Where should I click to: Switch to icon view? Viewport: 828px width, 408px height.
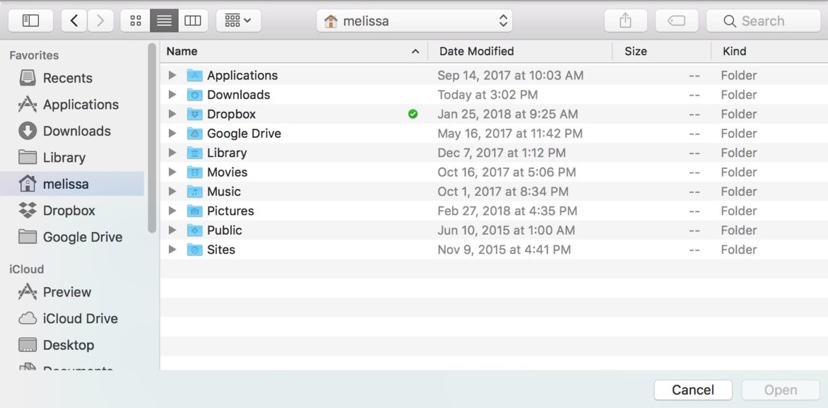pyautogui.click(x=136, y=20)
